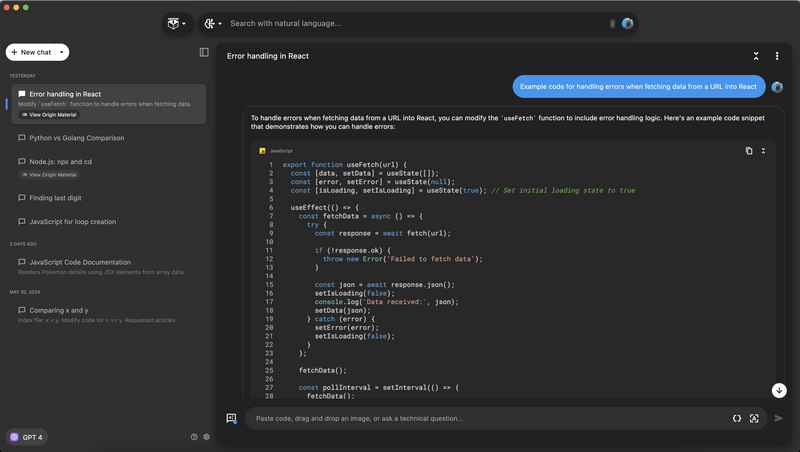Click the add context icon beside input
The width and height of the screenshot is (800, 452).
pos(231,418)
